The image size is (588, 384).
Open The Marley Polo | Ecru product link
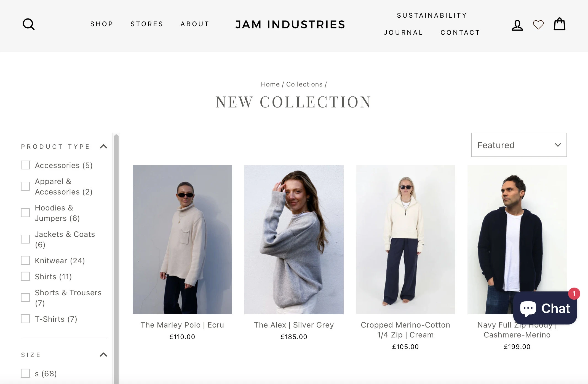[182, 325]
